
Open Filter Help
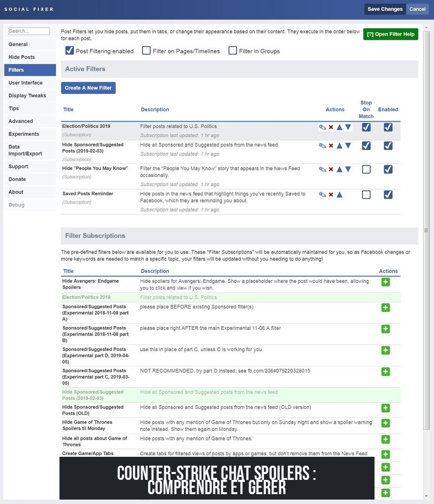[391, 34]
